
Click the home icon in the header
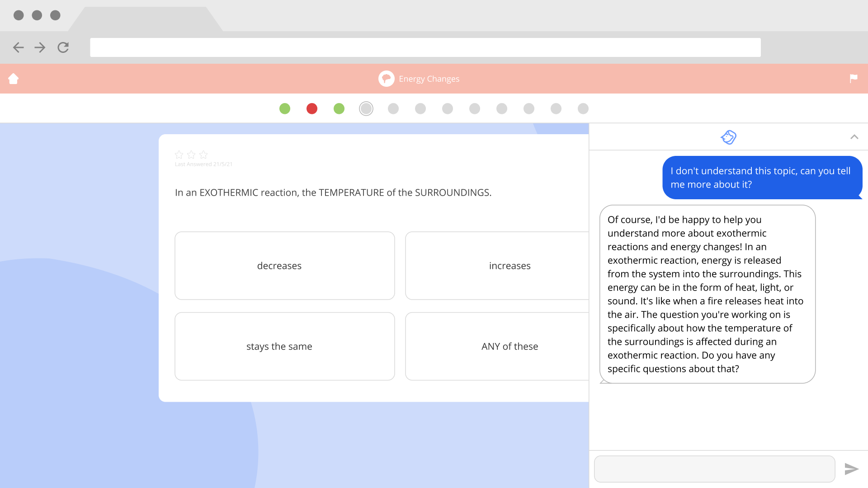point(14,79)
